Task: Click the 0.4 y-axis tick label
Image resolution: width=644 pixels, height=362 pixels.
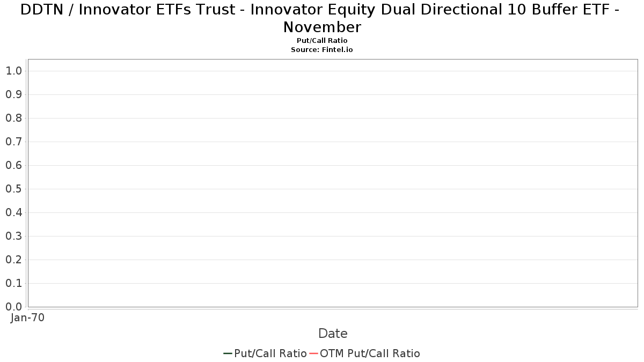Action: 13,212
